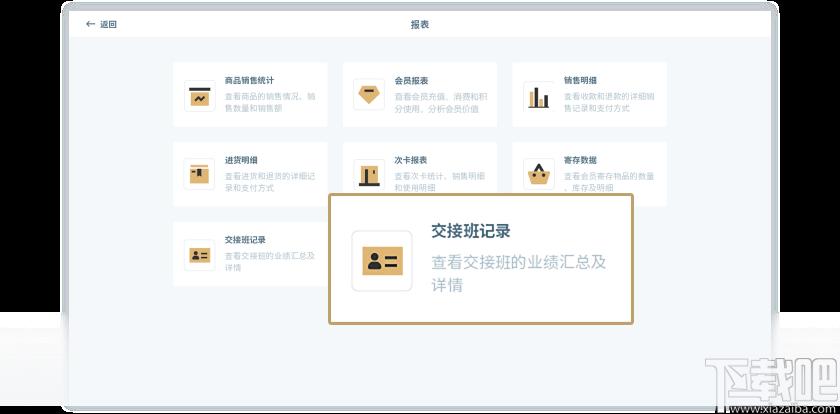Viewport: 840px width, 414px height.
Task: Open the 进货明细 package icon
Action: pos(199,174)
